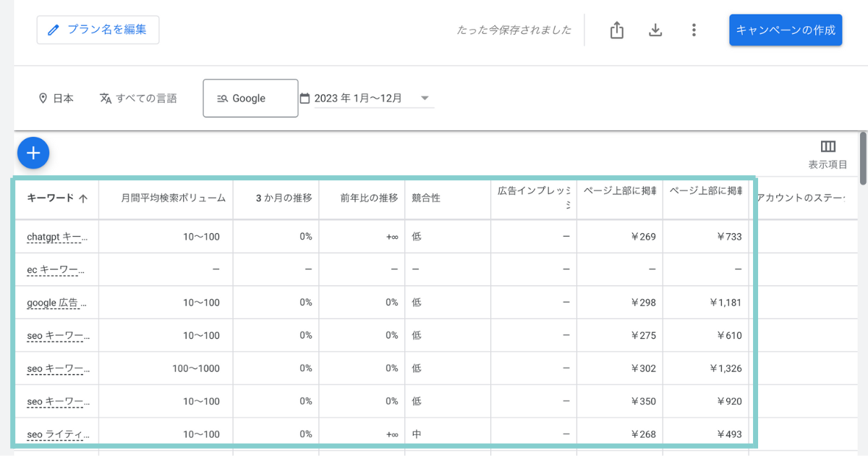Image resolution: width=868 pixels, height=456 pixels.
Task: Change language setting すべての言語
Action: 138,98
